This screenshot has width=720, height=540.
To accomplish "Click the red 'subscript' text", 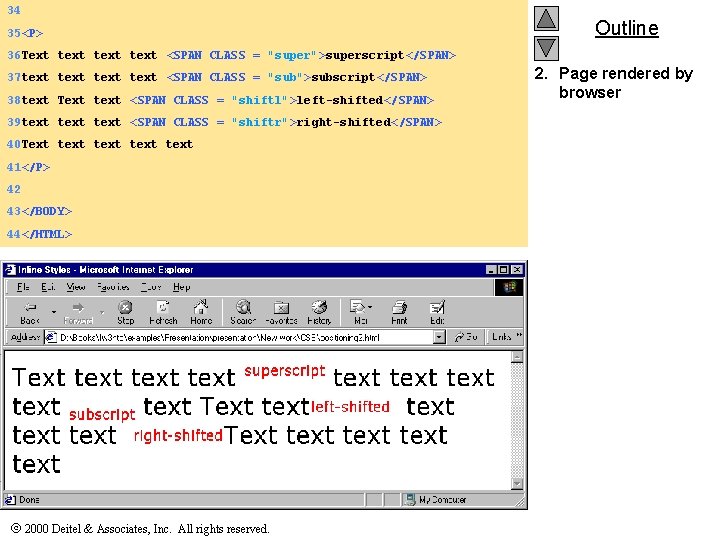I will click(x=102, y=414).
